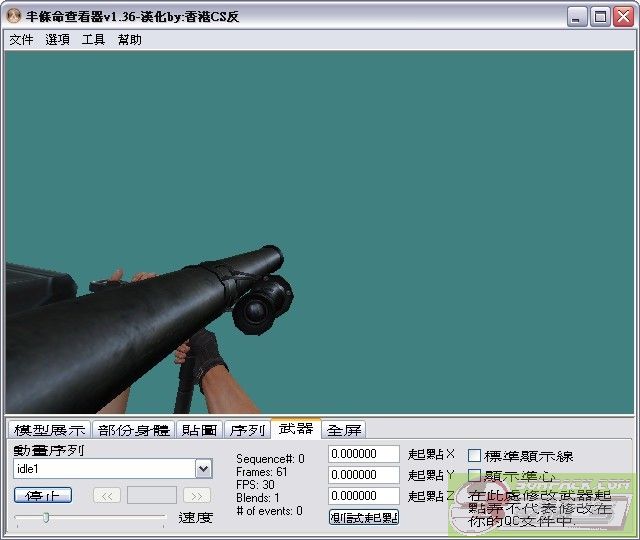Open the 工具 menu
The image size is (640, 540).
coord(93,40)
